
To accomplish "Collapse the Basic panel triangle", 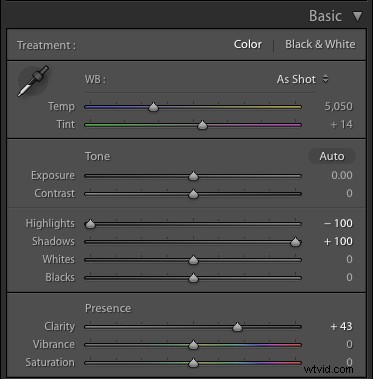I will pos(358,16).
